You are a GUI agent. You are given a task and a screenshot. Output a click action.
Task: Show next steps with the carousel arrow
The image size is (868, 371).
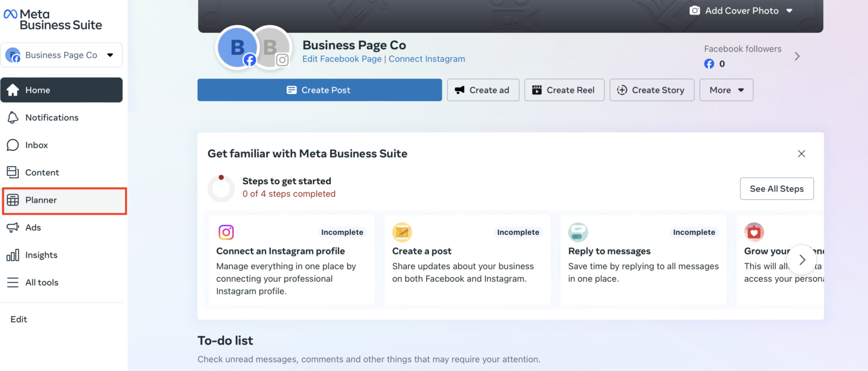pyautogui.click(x=802, y=260)
